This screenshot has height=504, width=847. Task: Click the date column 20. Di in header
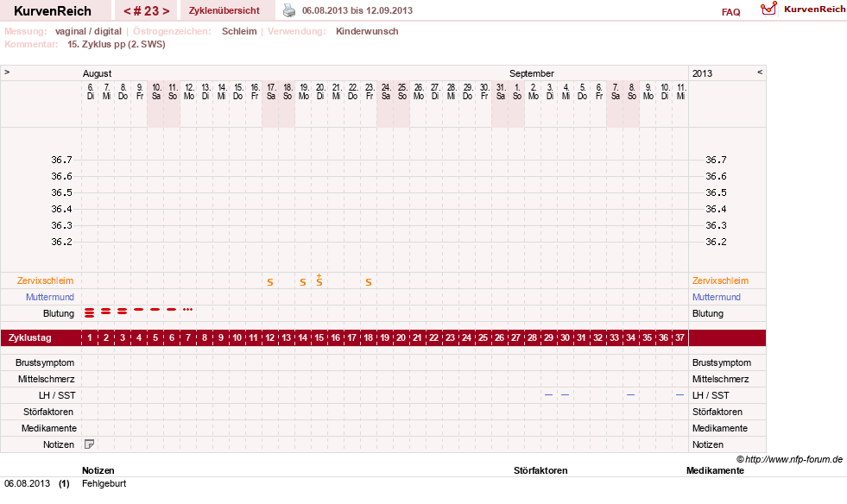pyautogui.click(x=320, y=91)
